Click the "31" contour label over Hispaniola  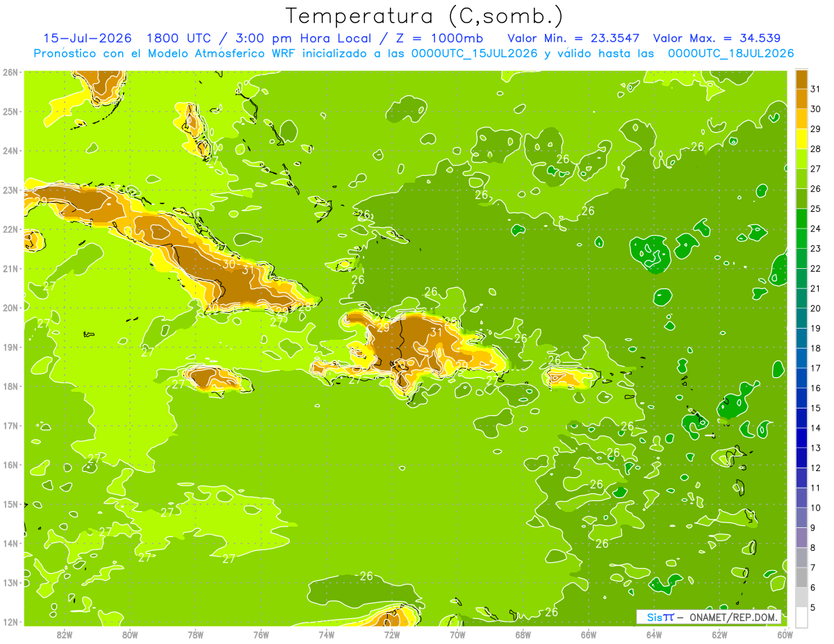tap(436, 332)
